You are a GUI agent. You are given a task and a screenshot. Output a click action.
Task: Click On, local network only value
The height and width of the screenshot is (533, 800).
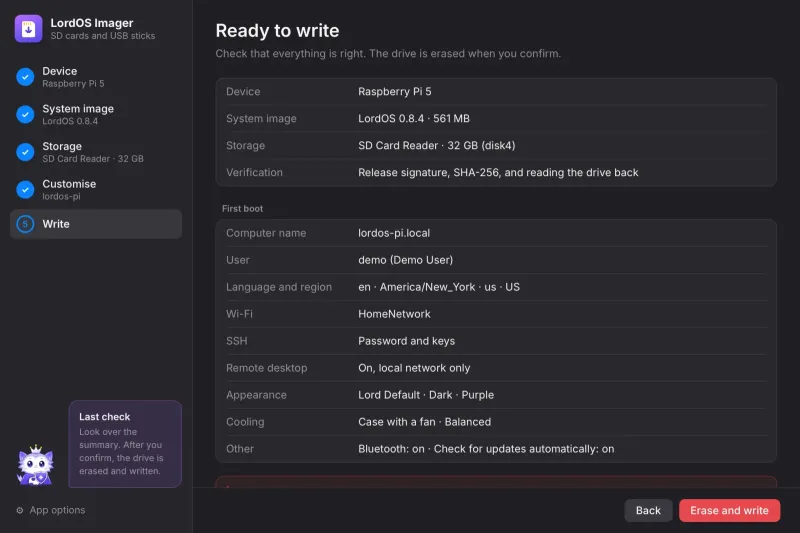point(414,368)
